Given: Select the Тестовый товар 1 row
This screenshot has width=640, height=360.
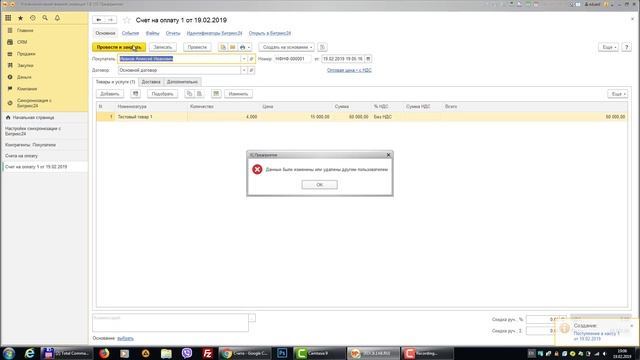Looking at the screenshot, I should point(362,117).
